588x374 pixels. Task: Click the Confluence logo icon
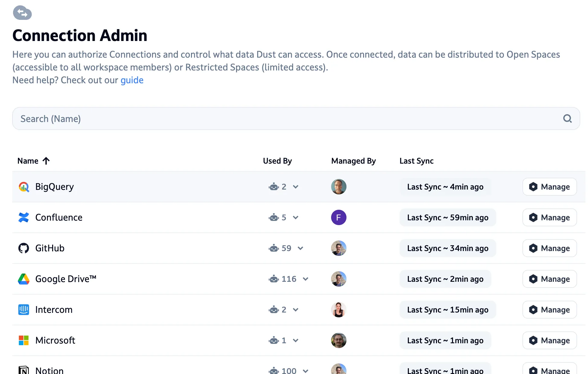(24, 217)
